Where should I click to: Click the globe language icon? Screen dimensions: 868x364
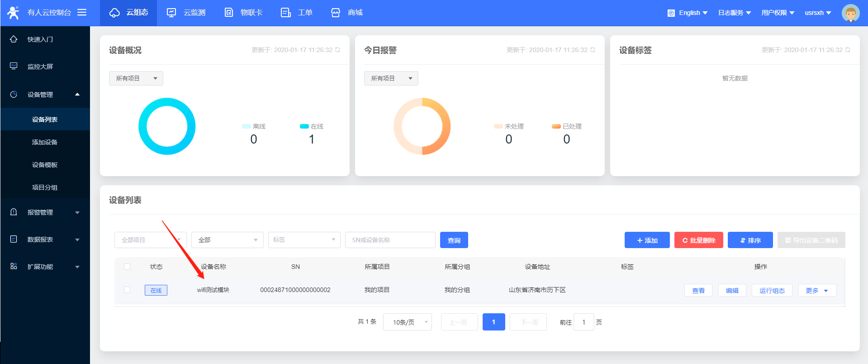[x=671, y=13]
